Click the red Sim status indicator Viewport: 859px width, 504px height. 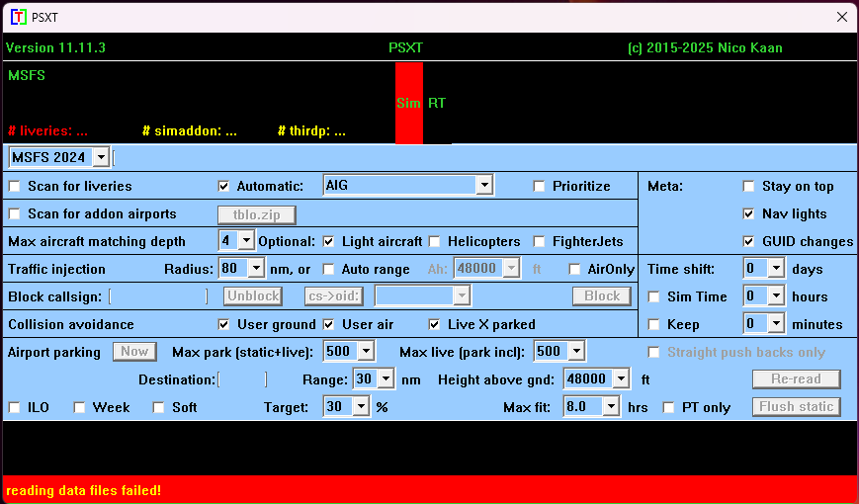click(408, 103)
